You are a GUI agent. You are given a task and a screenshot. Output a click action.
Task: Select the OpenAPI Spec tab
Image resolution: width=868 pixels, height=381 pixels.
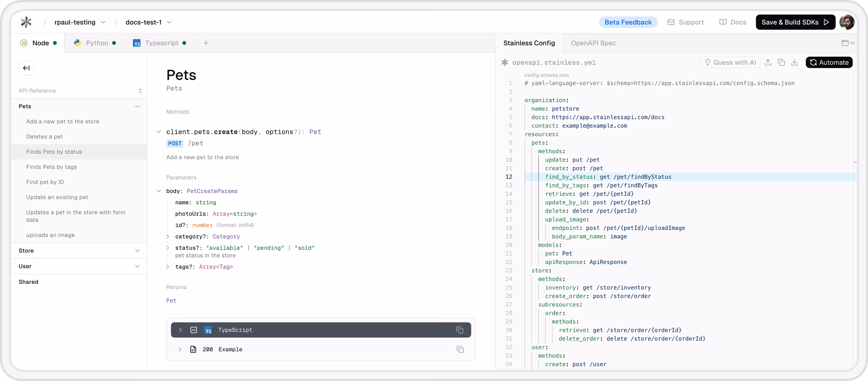tap(593, 43)
